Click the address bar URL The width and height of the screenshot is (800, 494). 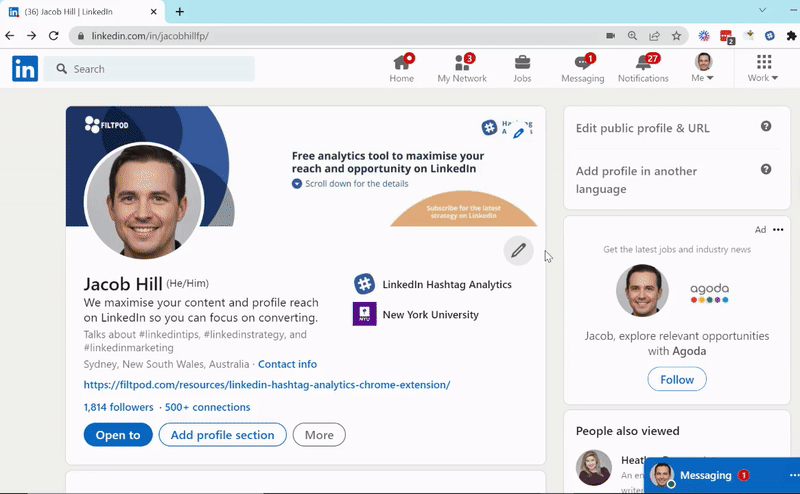point(149,36)
